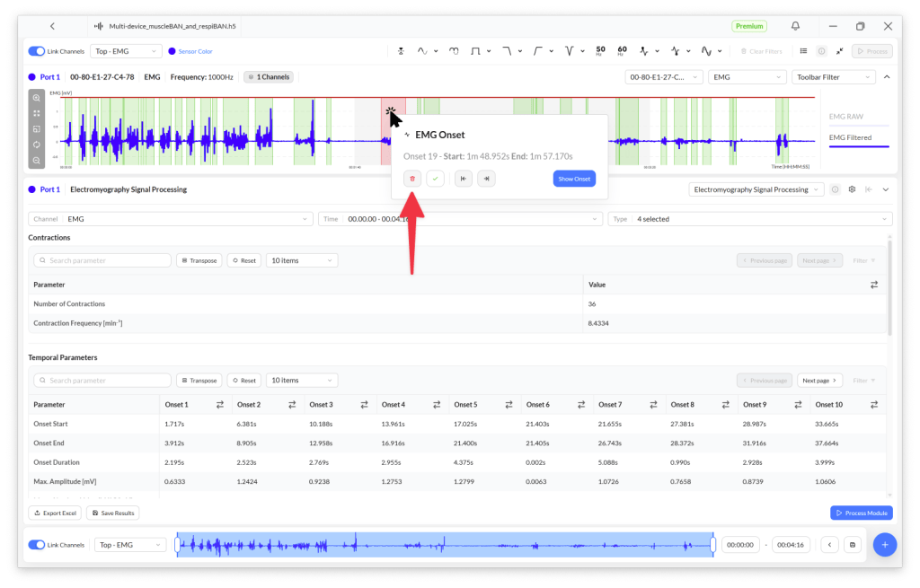920x588 pixels.
Task: Jump to onset start marker button
Action: point(463,179)
